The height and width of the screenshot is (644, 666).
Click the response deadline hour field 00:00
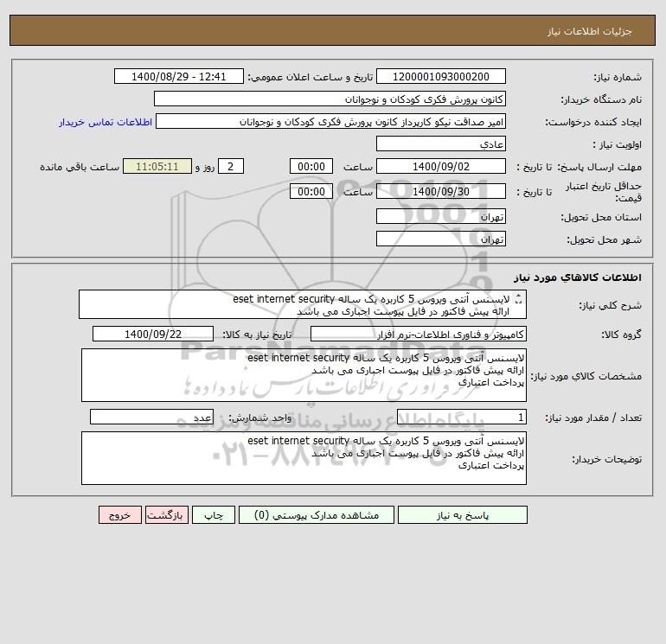pyautogui.click(x=311, y=167)
